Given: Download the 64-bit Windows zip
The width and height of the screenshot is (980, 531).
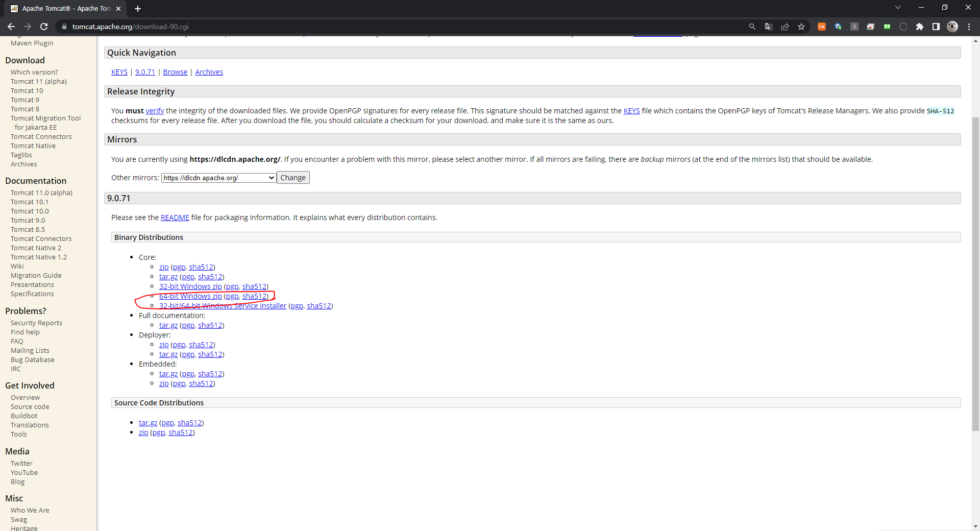Looking at the screenshot, I should tap(190, 296).
